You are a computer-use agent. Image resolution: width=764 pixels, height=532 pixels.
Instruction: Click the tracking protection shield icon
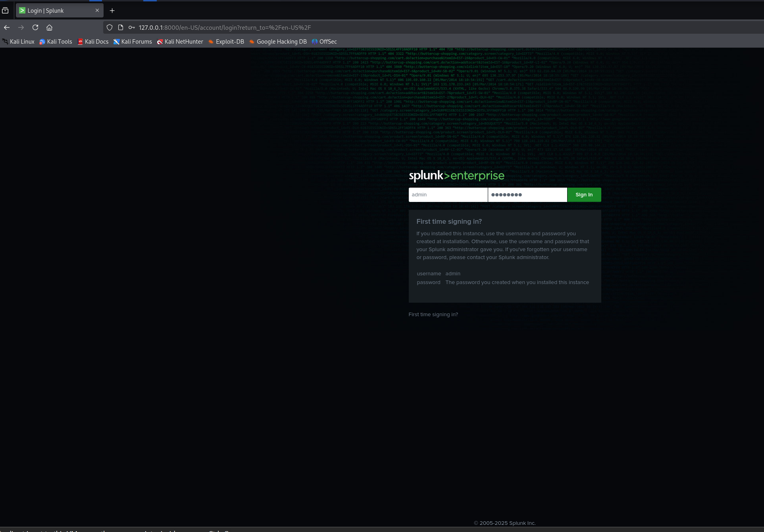(109, 27)
